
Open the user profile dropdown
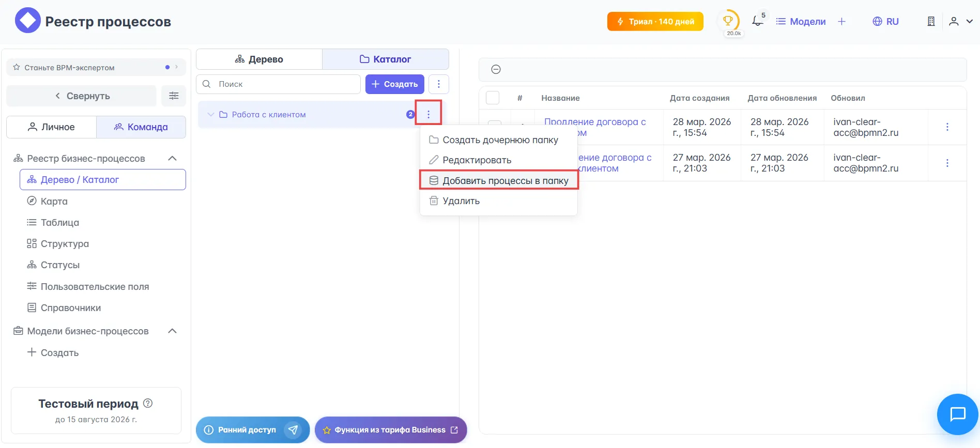[x=960, y=21]
